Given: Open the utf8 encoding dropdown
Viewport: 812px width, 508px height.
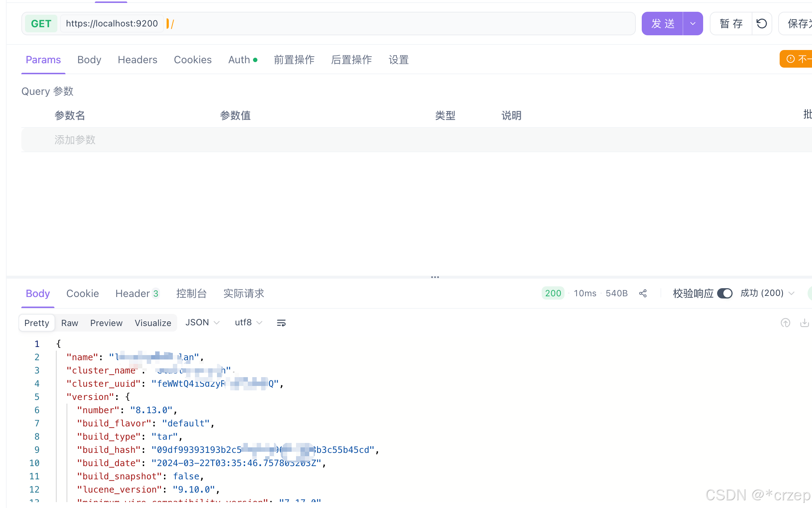Looking at the screenshot, I should tap(248, 323).
